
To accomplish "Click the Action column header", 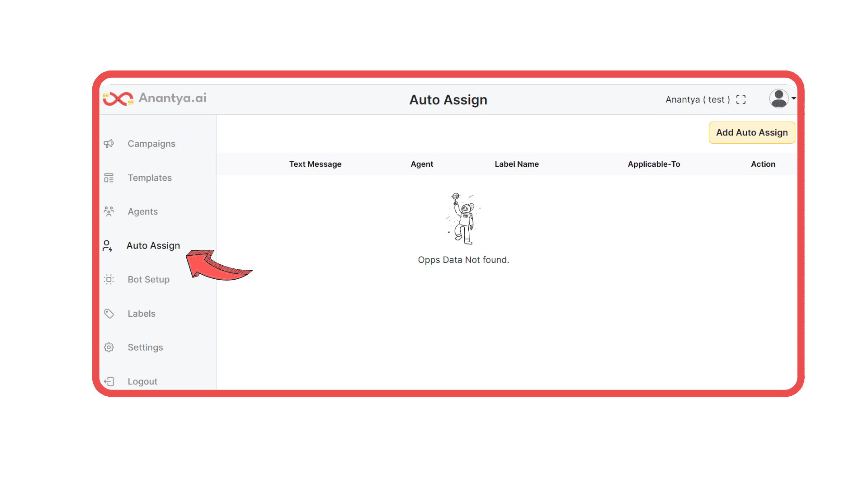I will [x=763, y=164].
